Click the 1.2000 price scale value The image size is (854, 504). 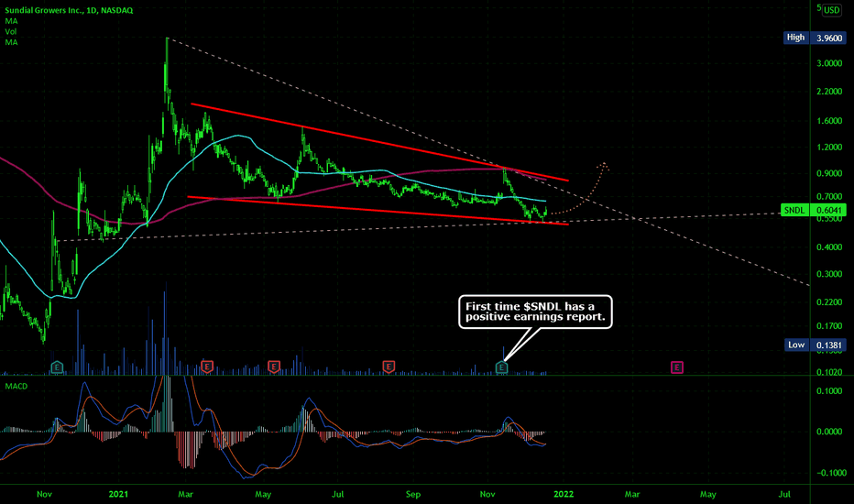tap(829, 148)
